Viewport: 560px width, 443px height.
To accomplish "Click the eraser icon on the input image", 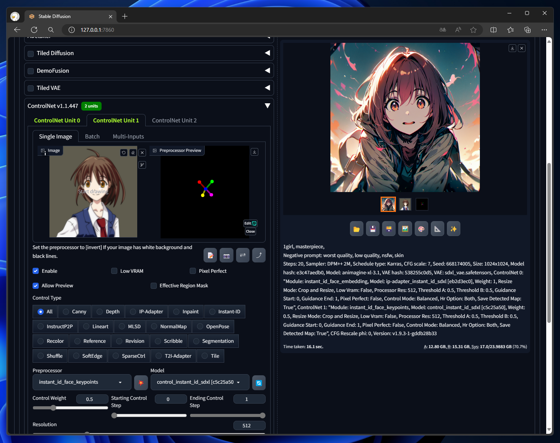I will [x=133, y=153].
